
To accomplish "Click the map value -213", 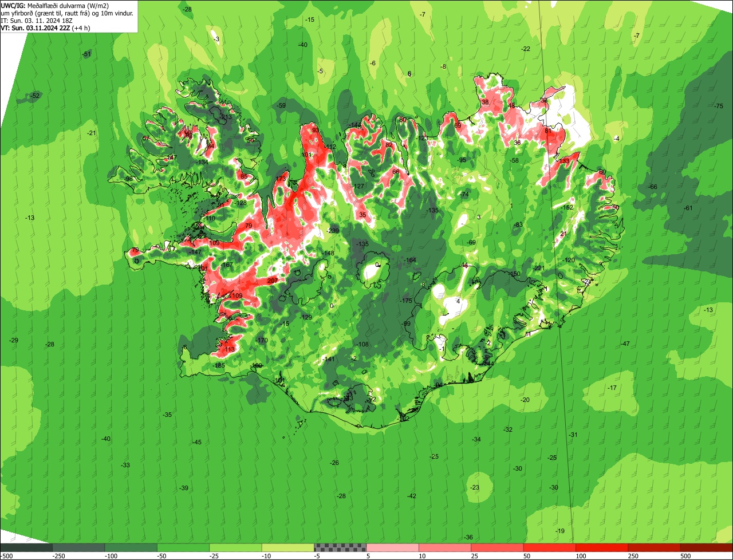I will 226,117.
